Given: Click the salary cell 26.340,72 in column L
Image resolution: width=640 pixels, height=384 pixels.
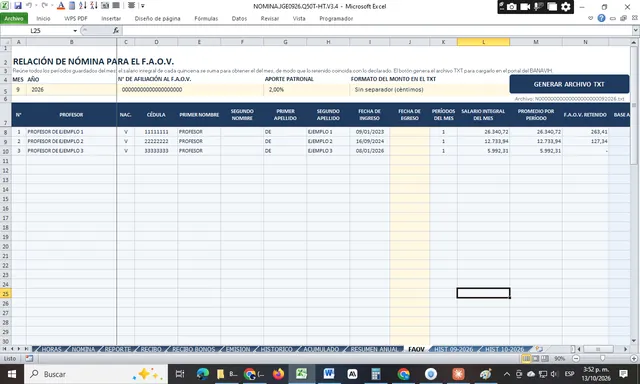Looking at the screenshot, I should pos(483,132).
